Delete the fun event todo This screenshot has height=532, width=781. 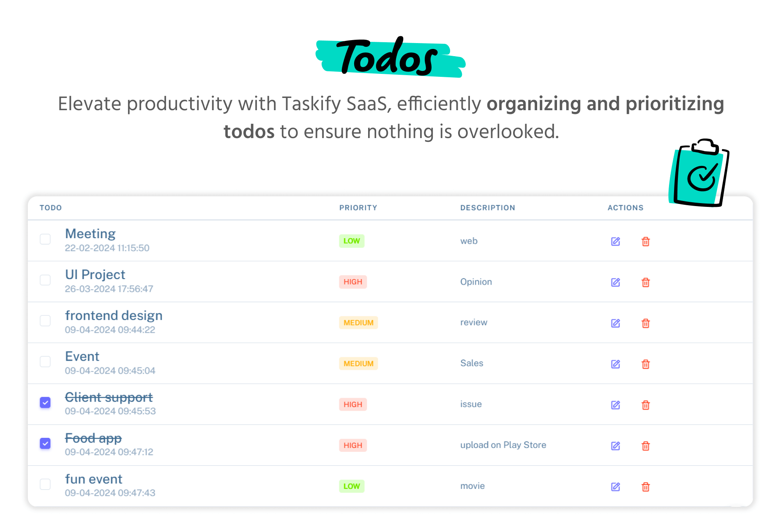click(645, 487)
